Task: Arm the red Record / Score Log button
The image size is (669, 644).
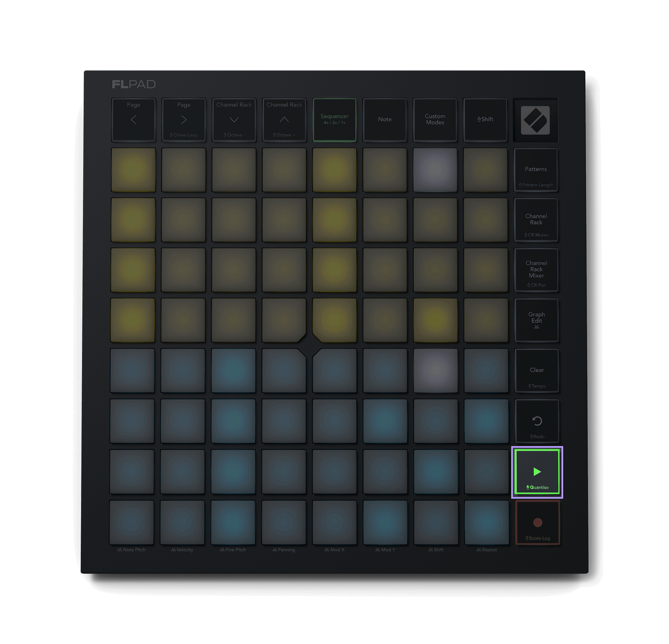Action: point(537,523)
